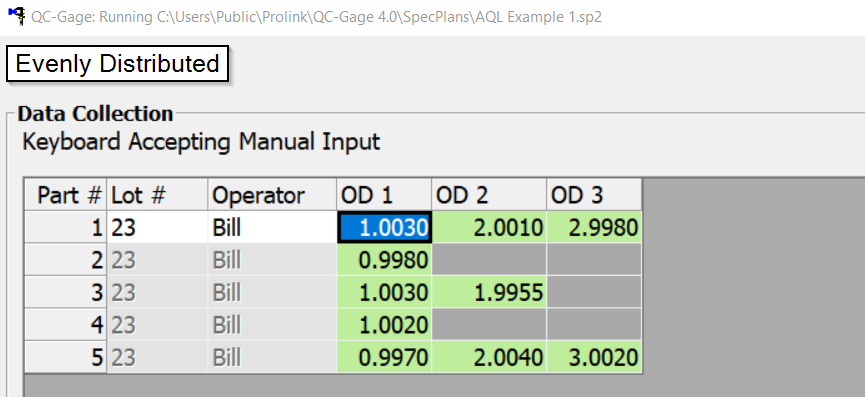865x397 pixels.
Task: Click the Operator cell Bill in row 1
Action: [272, 227]
